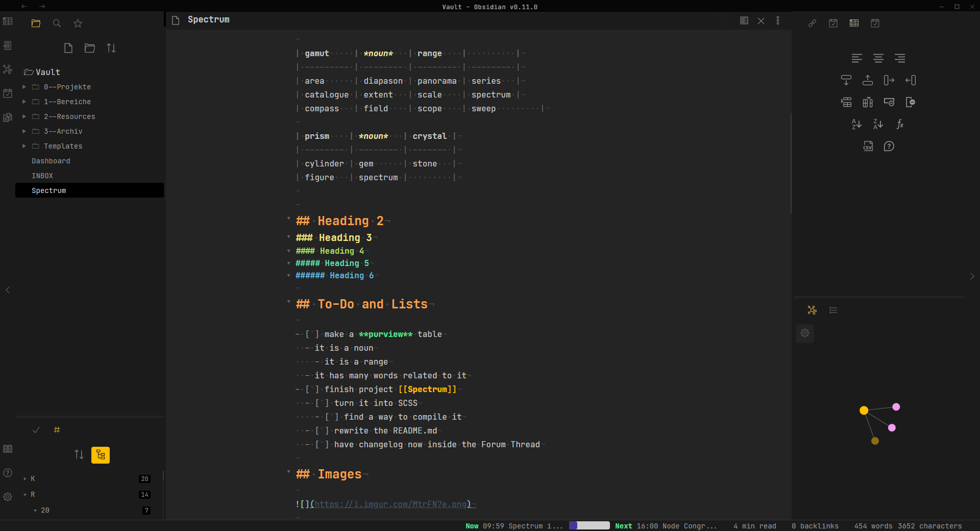Image resolution: width=980 pixels, height=531 pixels.
Task: Export the table as CSV
Action: (x=868, y=147)
